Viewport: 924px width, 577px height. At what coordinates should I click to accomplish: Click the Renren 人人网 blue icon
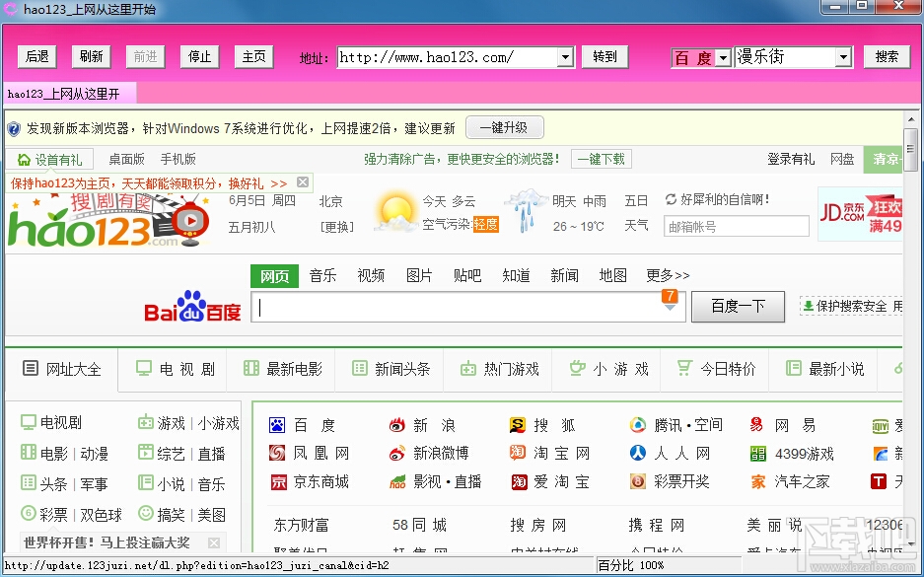(638, 453)
